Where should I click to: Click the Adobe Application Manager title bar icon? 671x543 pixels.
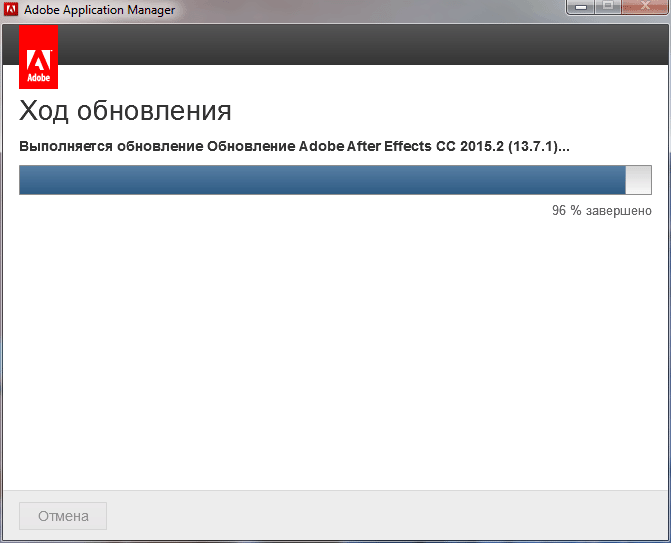[x=11, y=9]
